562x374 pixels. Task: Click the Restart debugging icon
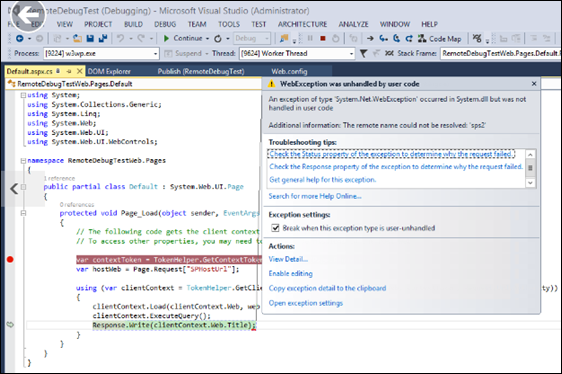pyautogui.click(x=335, y=38)
